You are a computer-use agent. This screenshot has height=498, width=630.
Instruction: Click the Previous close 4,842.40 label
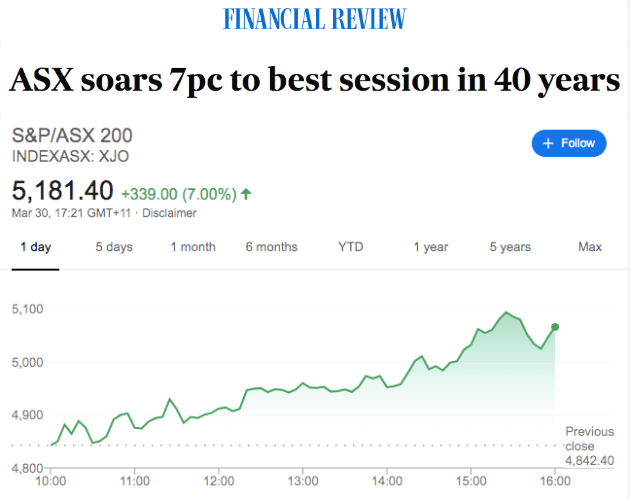[x=589, y=446]
